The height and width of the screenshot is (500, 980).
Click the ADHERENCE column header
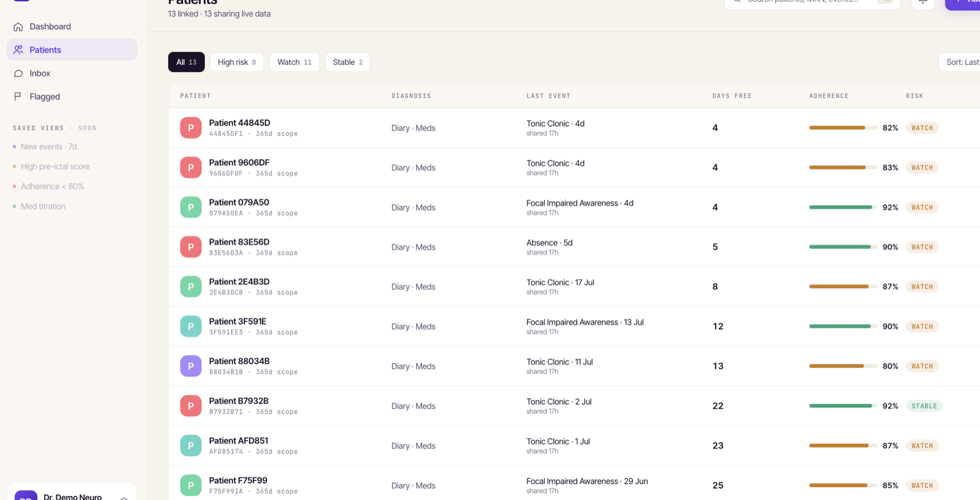(x=829, y=96)
